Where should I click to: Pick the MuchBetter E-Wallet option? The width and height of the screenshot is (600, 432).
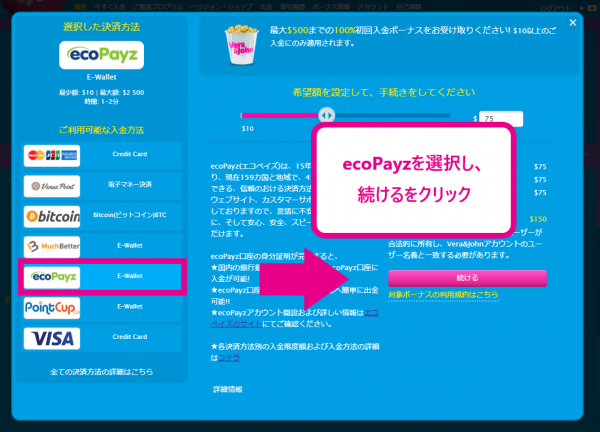point(102,247)
